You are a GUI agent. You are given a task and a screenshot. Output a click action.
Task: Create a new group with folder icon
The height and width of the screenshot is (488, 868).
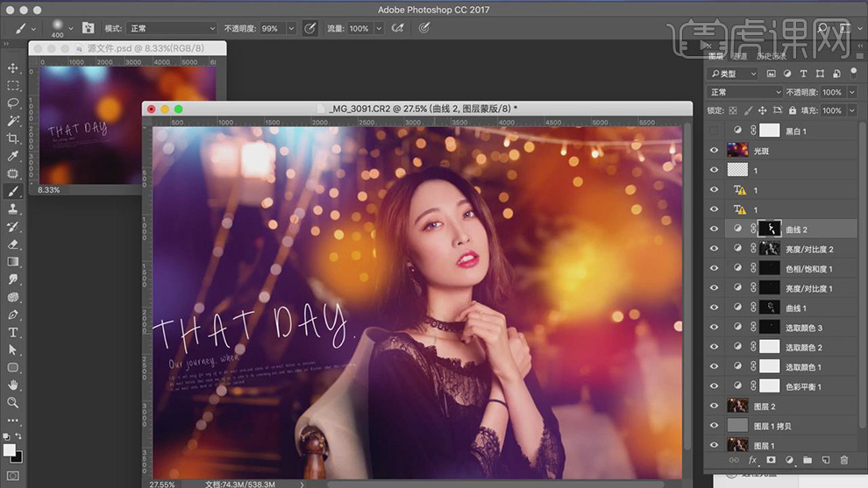point(808,460)
